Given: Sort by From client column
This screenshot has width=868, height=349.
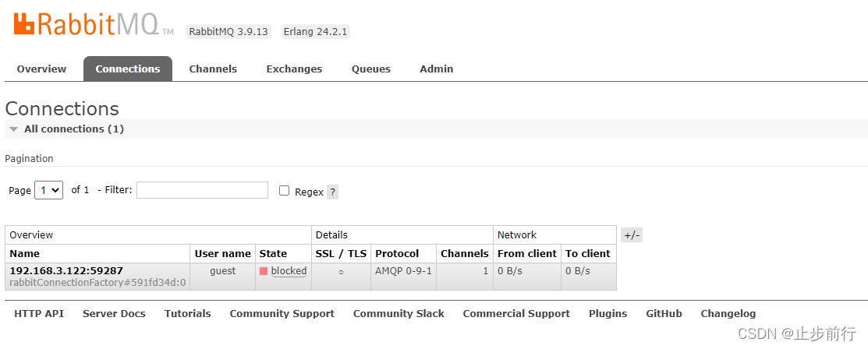Looking at the screenshot, I should coord(527,254).
